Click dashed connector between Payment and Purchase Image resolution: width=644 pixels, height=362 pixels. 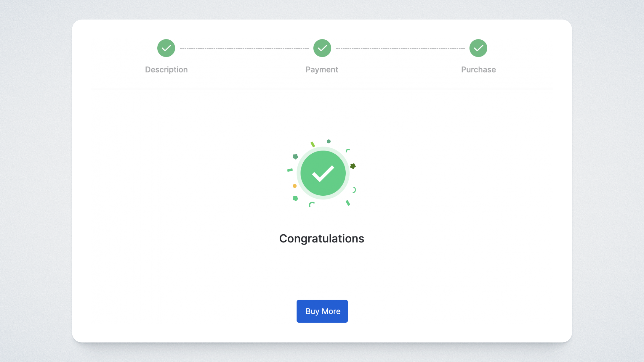tap(400, 48)
